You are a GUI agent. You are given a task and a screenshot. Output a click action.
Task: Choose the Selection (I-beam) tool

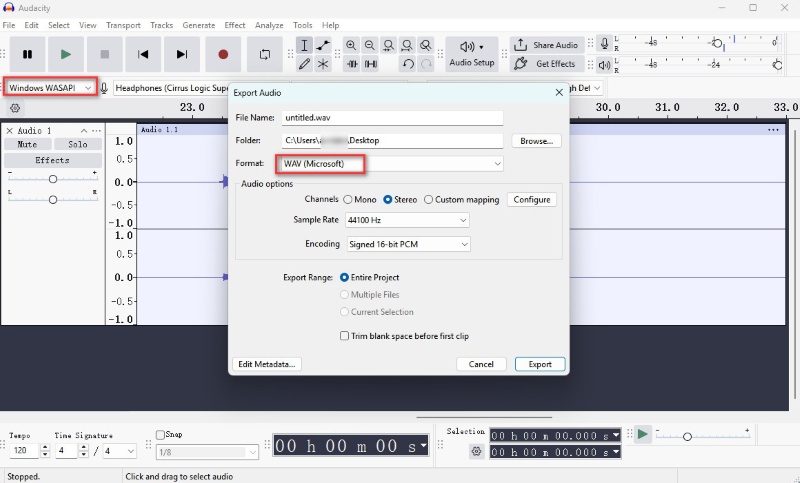click(x=304, y=45)
